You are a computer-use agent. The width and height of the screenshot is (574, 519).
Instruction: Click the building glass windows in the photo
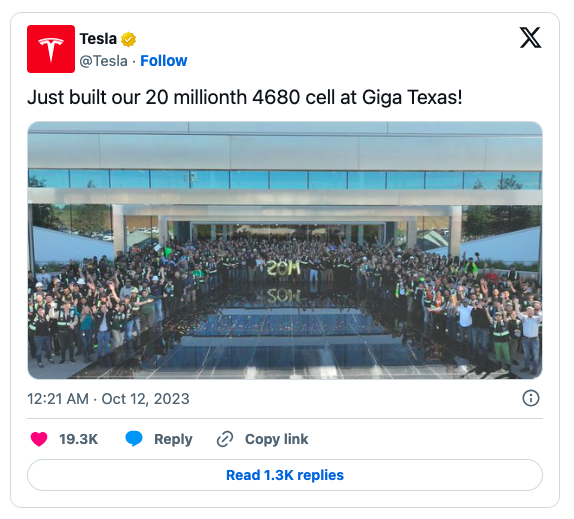(x=285, y=179)
